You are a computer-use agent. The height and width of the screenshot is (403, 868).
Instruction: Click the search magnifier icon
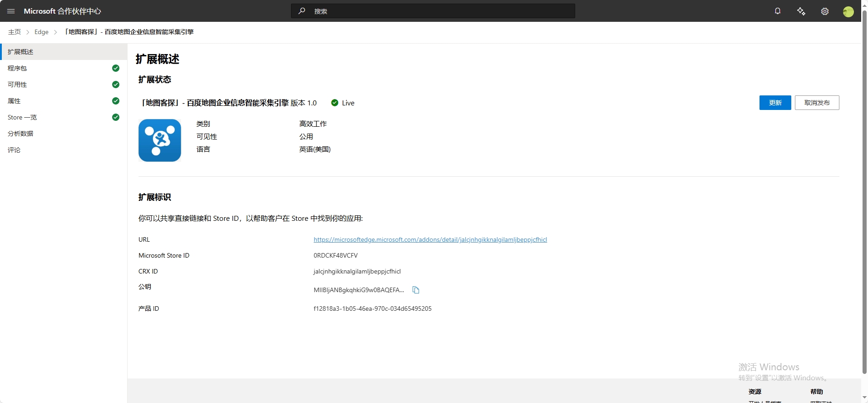(x=302, y=11)
